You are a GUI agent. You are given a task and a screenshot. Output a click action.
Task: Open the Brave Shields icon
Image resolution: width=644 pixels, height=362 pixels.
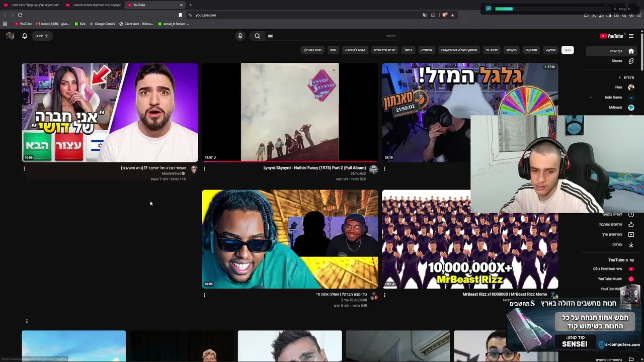[x=444, y=15]
